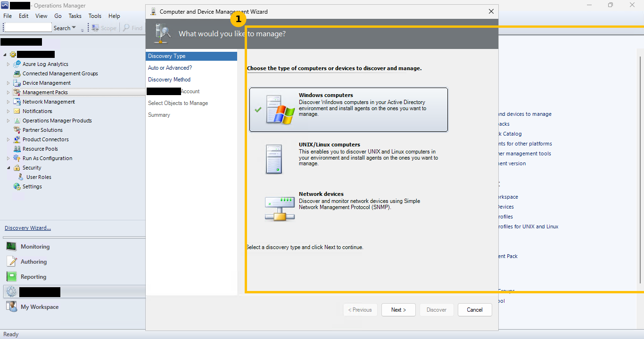Viewport: 644px width, 339px height.
Task: Select the Auto or Advanced? wizard step
Action: click(x=170, y=68)
